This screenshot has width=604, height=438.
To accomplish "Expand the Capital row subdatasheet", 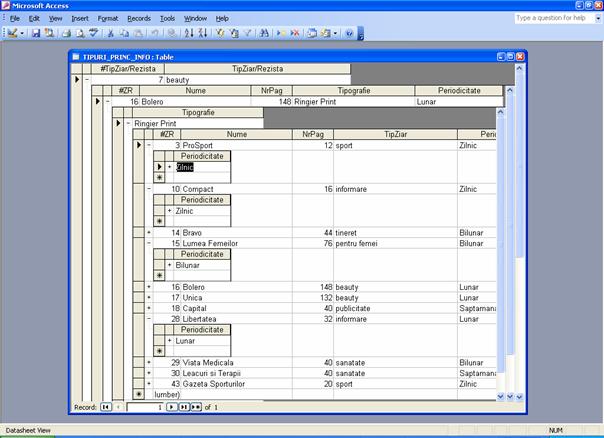I will click(x=149, y=308).
